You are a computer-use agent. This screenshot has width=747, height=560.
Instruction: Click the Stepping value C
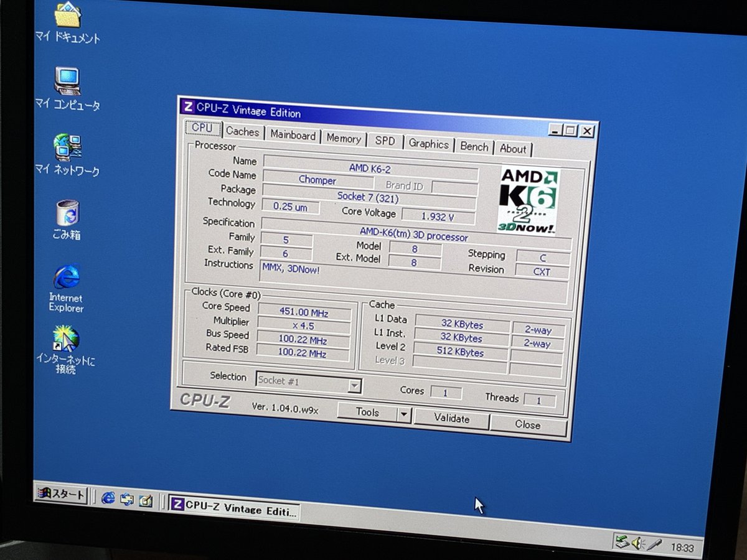(x=543, y=257)
